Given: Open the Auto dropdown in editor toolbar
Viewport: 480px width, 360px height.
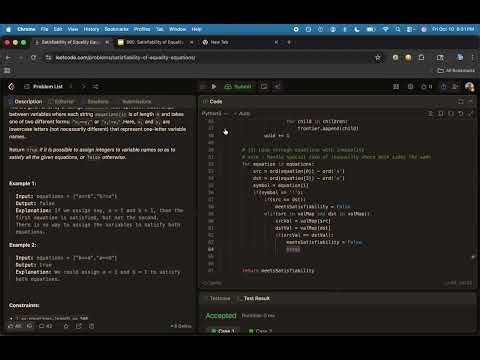Looking at the screenshot, I should 242,114.
